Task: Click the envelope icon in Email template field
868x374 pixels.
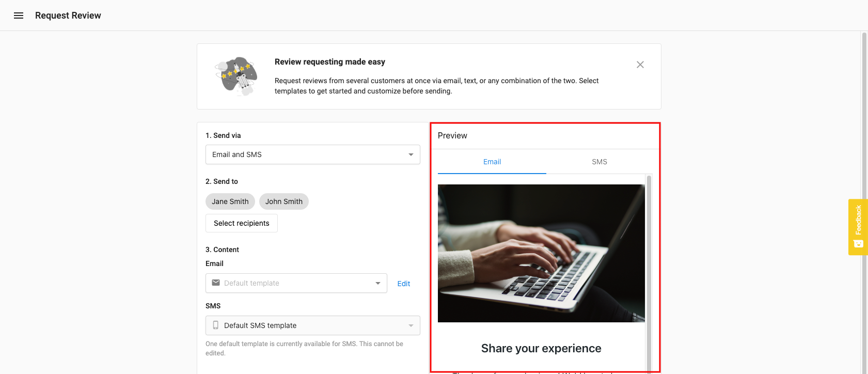Action: [216, 283]
